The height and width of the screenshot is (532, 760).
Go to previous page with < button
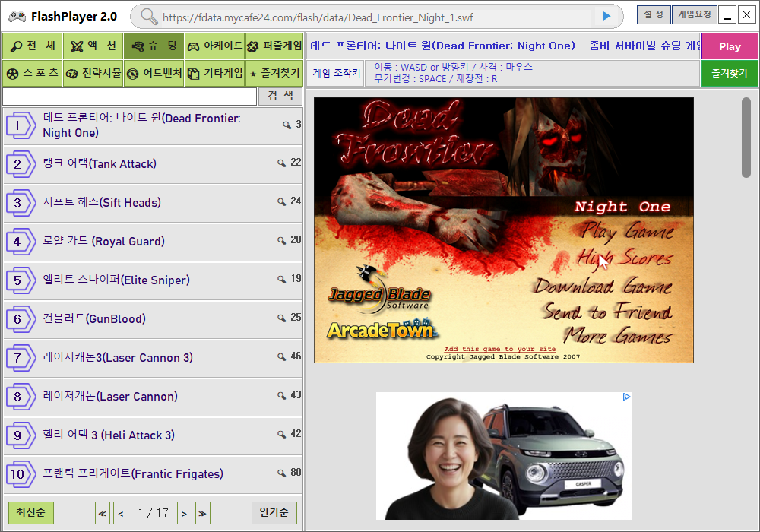click(x=121, y=513)
